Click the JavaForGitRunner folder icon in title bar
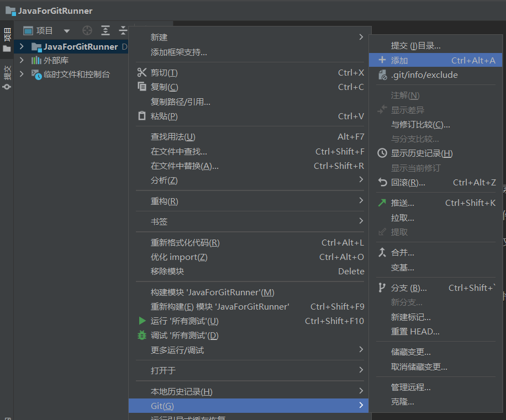The image size is (506, 420). tap(10, 11)
